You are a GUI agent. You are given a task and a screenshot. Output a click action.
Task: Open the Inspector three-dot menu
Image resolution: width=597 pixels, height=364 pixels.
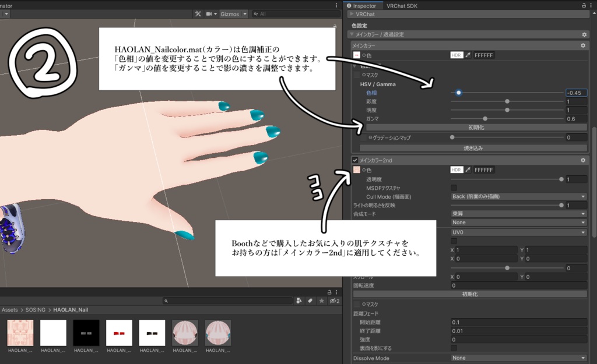(x=591, y=5)
